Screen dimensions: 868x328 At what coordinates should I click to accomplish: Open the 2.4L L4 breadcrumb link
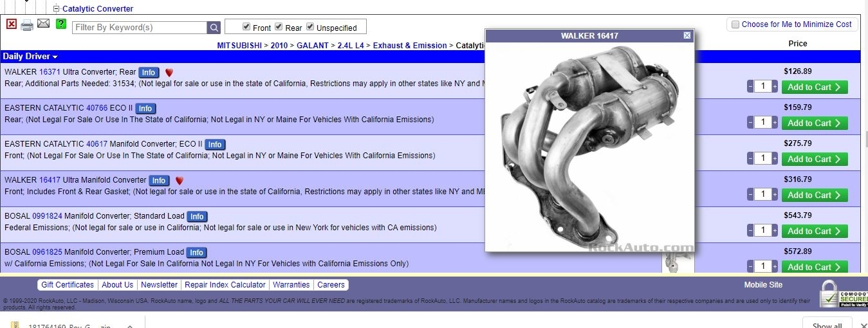click(351, 46)
